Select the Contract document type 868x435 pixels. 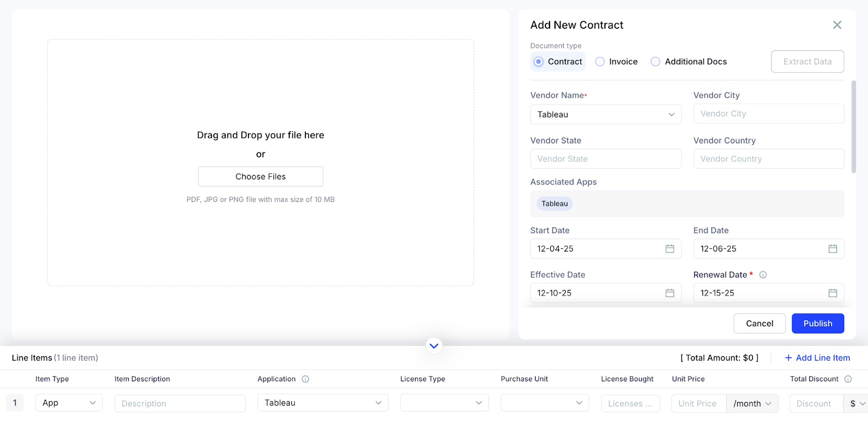(558, 61)
